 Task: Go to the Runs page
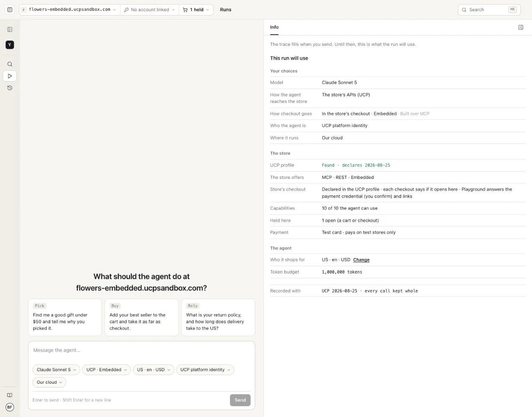(x=225, y=10)
